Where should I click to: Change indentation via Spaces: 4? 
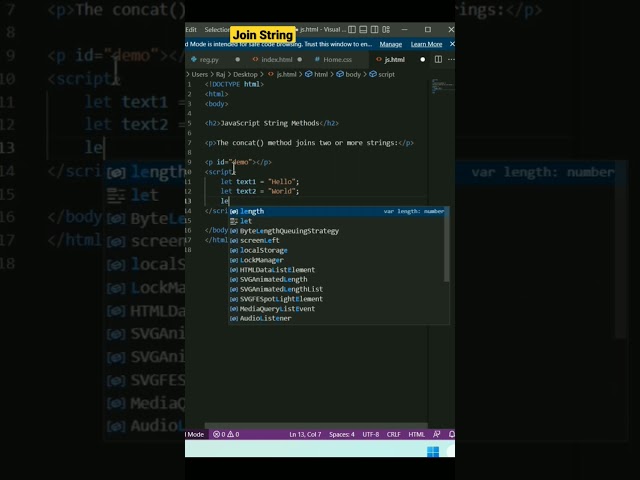(x=342, y=434)
